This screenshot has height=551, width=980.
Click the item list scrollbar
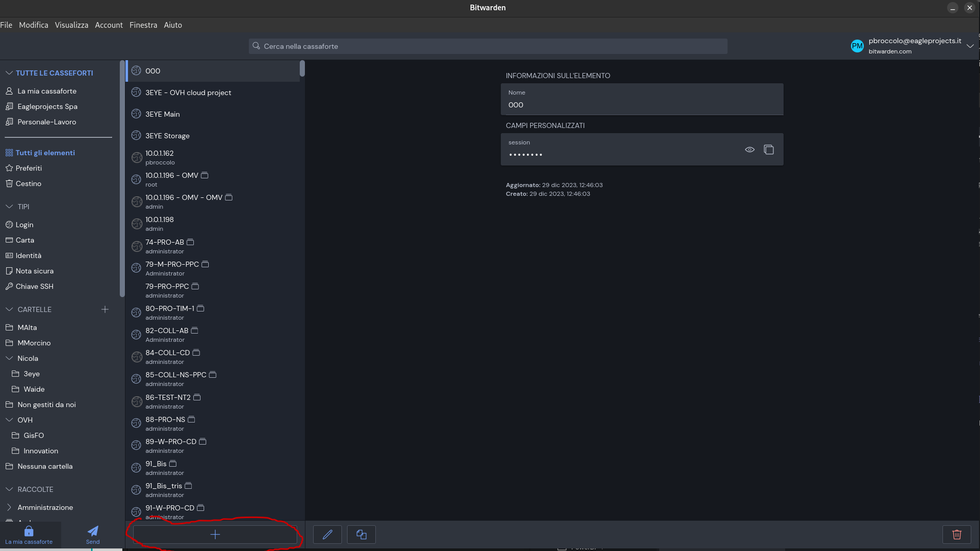[302, 68]
